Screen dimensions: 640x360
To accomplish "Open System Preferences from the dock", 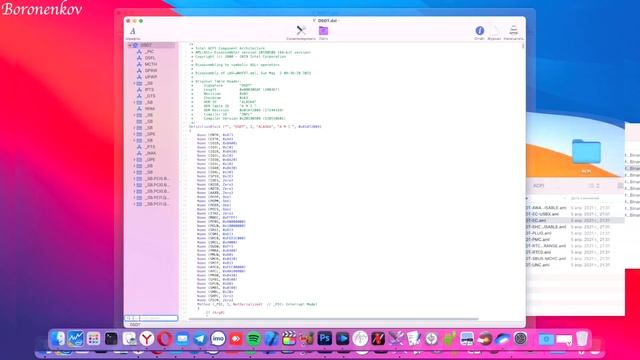I will coord(520,338).
